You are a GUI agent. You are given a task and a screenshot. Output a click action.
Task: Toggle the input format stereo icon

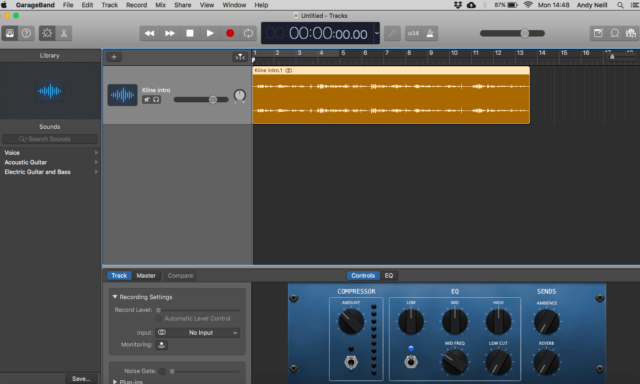tap(162, 333)
